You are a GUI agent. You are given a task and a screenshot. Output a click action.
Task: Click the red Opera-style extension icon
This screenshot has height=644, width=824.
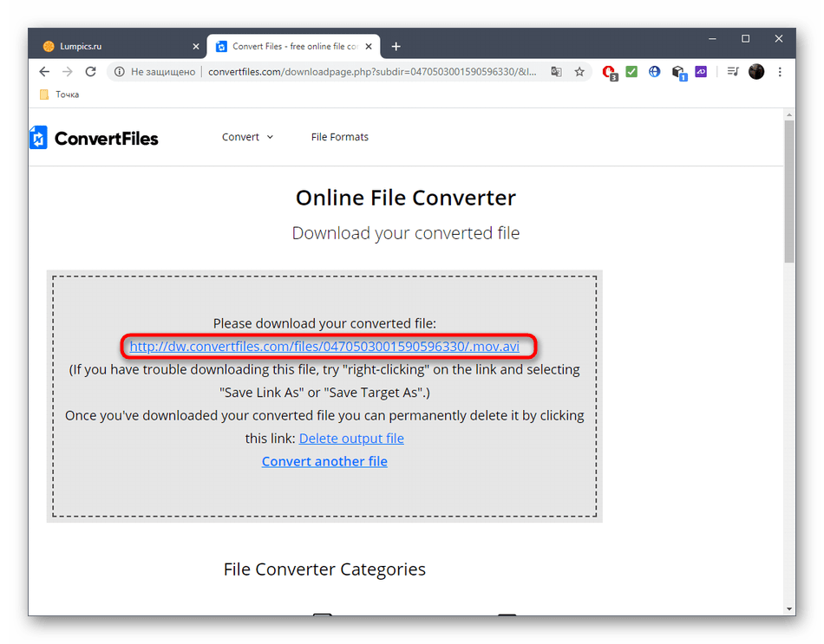(x=609, y=72)
